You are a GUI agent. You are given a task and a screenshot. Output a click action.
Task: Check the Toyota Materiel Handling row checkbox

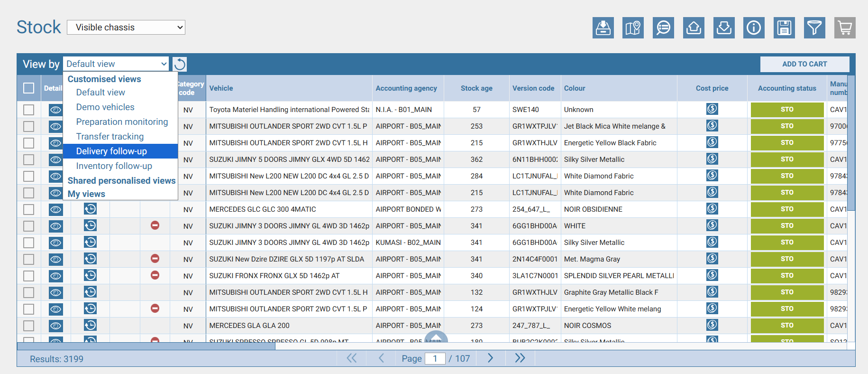[28, 110]
